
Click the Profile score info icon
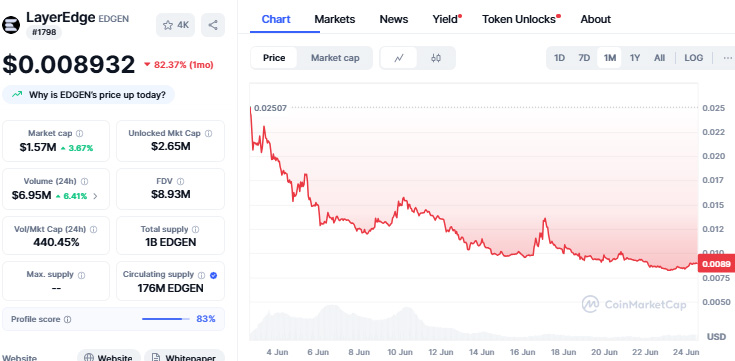[x=68, y=320]
